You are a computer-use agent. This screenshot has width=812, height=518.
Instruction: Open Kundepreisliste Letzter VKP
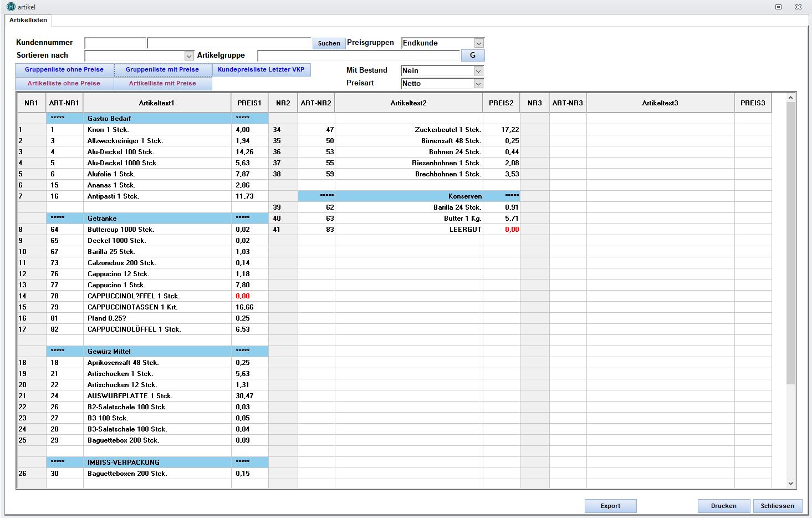[x=261, y=70]
